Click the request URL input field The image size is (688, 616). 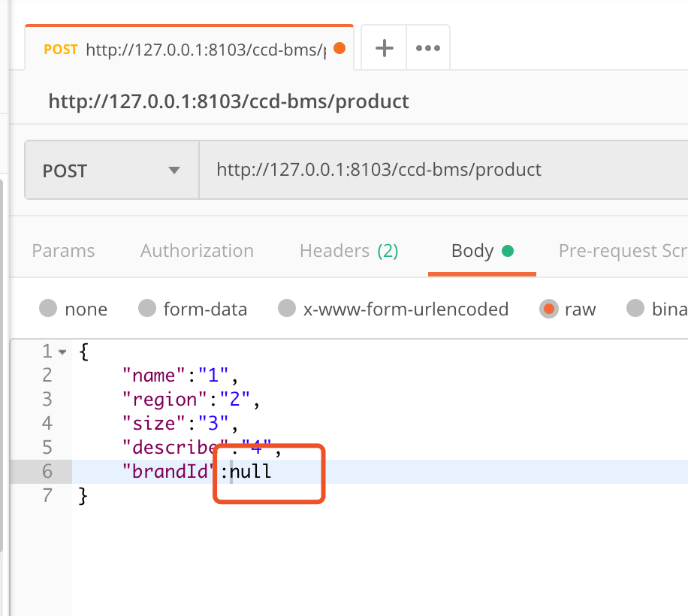coord(444,171)
